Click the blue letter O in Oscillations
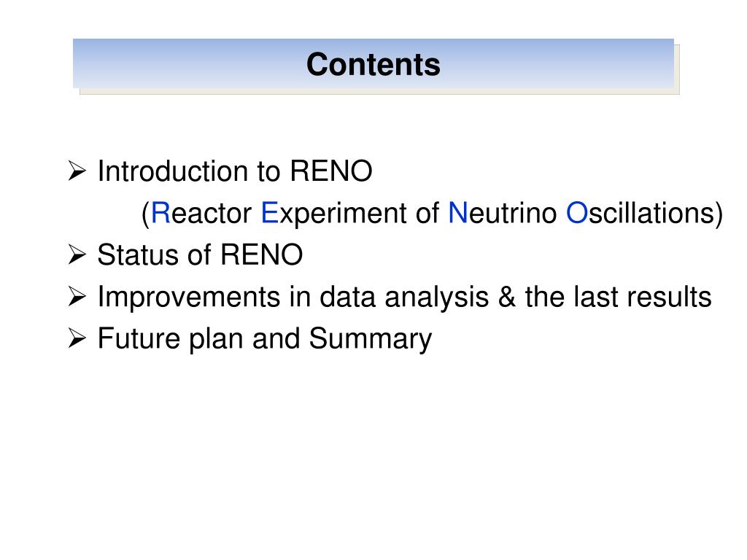Image resolution: width=747 pixels, height=560 pixels. point(577,212)
